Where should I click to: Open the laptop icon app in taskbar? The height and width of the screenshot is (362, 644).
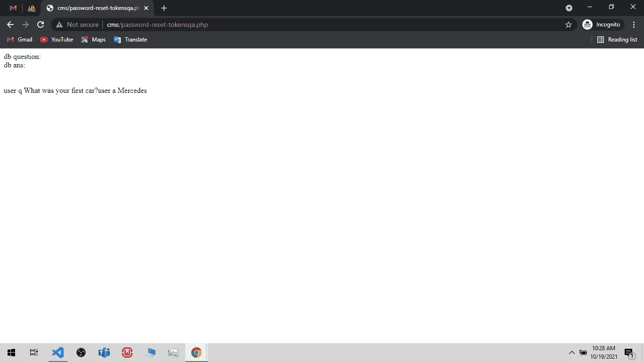point(150,353)
